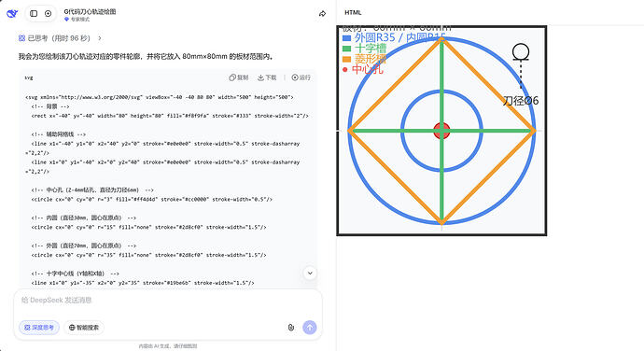Click the diamond icon beside 专家模式
Screen dimensions: 644x351
tap(66, 20)
